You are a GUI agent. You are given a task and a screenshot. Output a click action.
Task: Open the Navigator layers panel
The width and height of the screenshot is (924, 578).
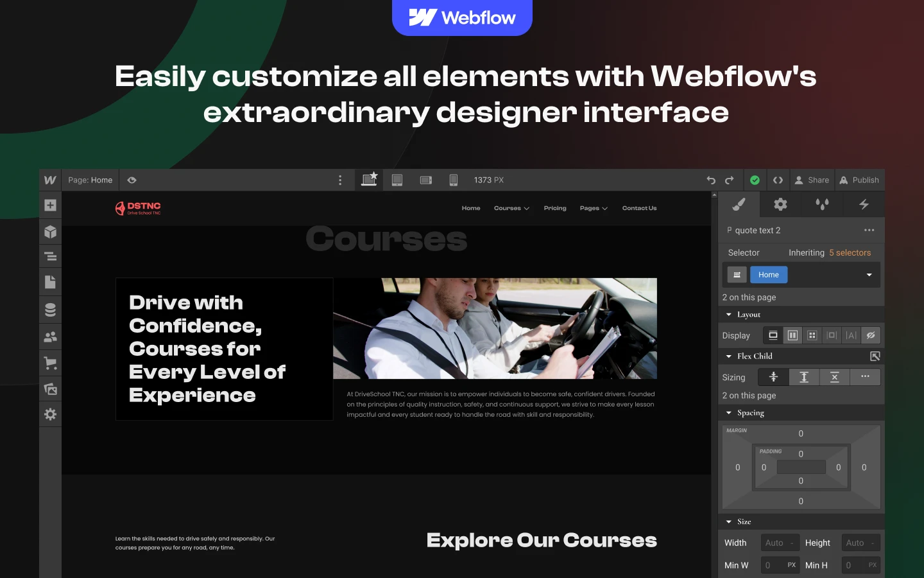[50, 257]
